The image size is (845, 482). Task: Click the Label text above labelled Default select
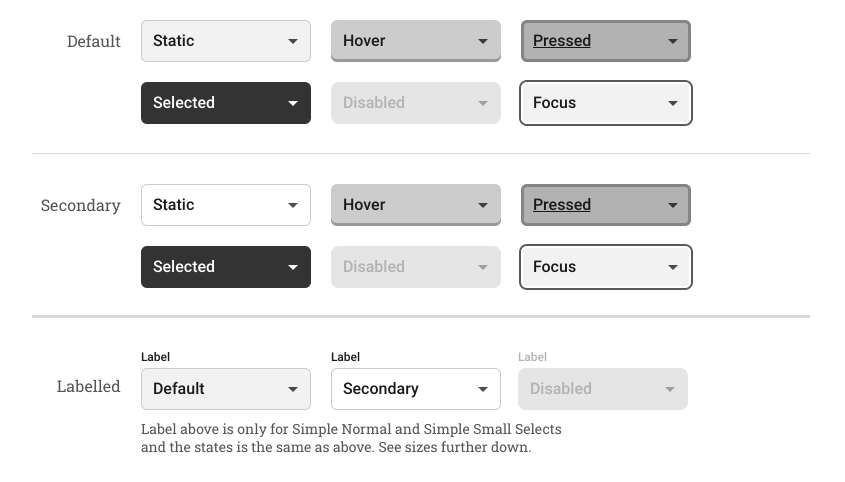[156, 357]
